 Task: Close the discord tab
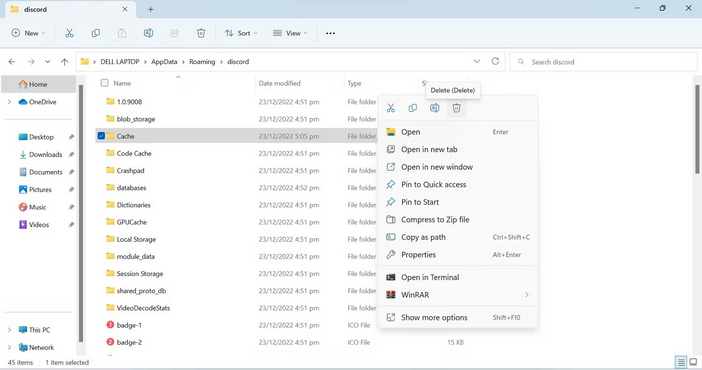click(125, 9)
